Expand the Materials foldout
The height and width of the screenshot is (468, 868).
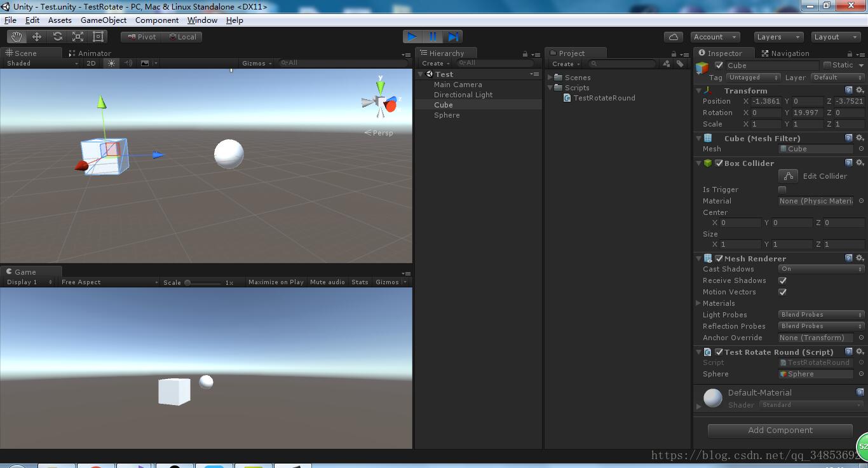point(699,303)
